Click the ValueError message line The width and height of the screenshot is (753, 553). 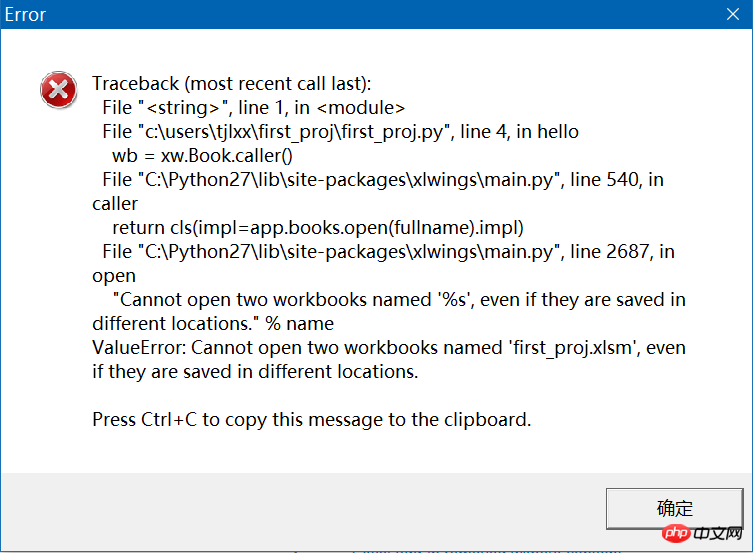point(389,347)
